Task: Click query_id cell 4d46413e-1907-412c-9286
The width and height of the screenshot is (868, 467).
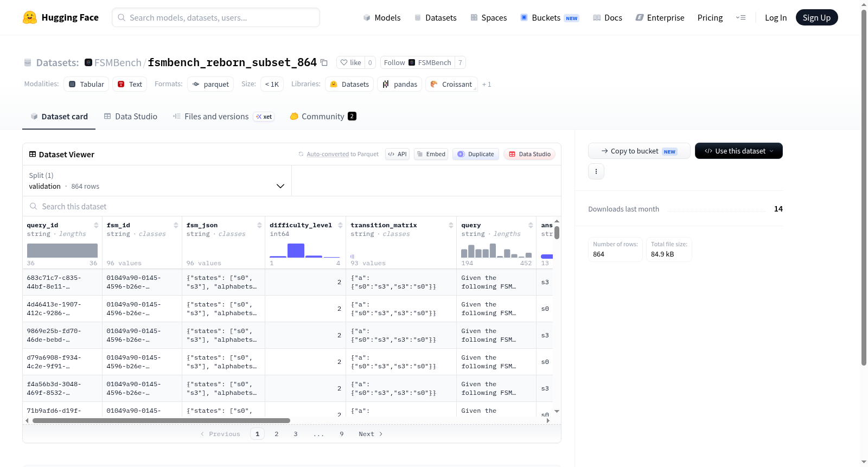Action: tap(62, 309)
